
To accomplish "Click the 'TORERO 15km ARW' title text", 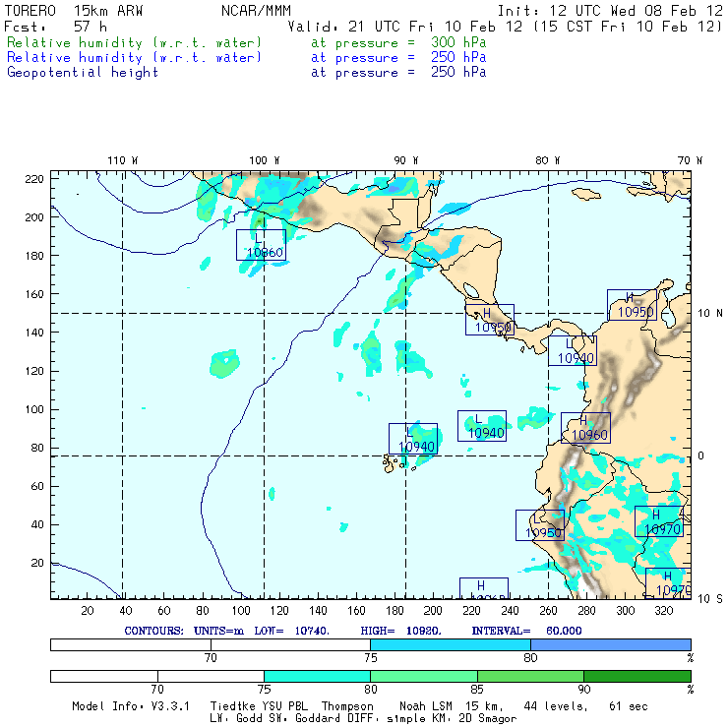I will pyautogui.click(x=74, y=11).
